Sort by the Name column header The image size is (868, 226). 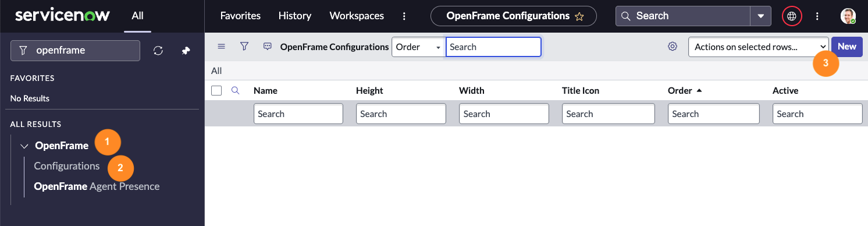click(265, 90)
